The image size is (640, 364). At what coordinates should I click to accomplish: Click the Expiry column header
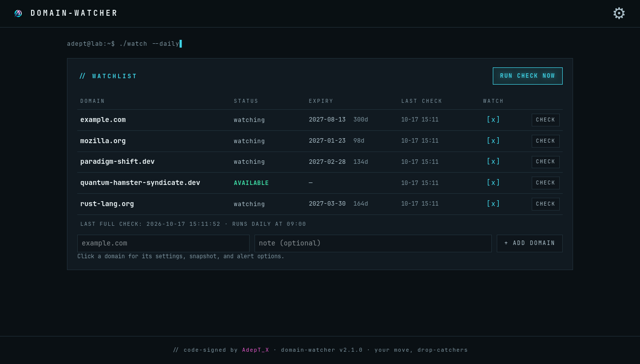click(x=321, y=101)
